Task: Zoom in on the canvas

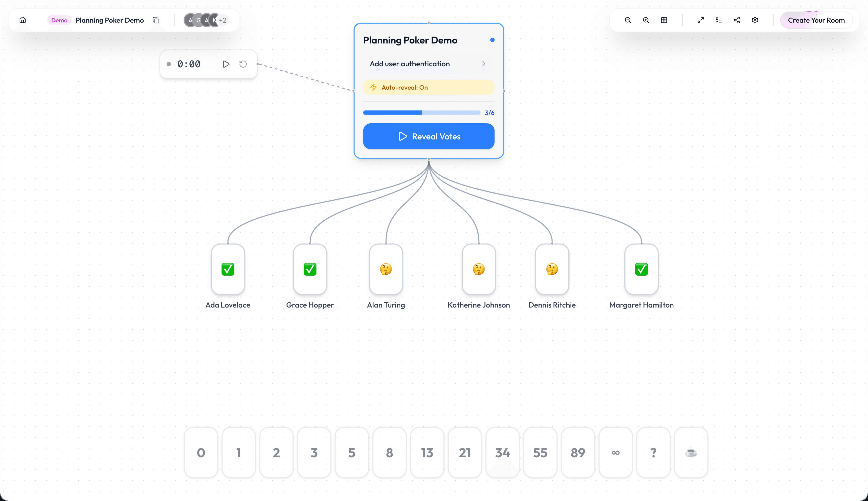Action: point(645,20)
